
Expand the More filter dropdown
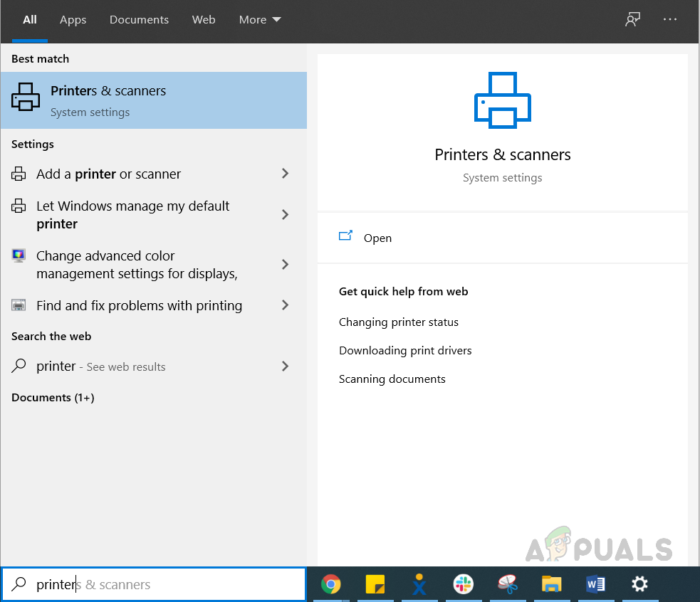[x=260, y=20]
